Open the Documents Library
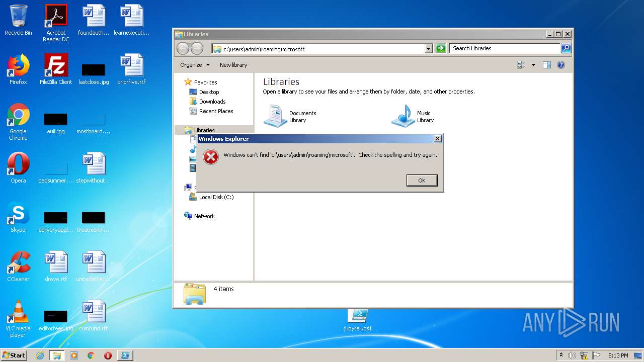The width and height of the screenshot is (644, 362). point(290,116)
